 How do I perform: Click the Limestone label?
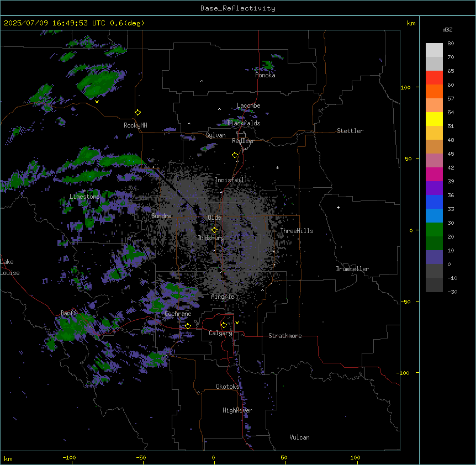(x=84, y=197)
